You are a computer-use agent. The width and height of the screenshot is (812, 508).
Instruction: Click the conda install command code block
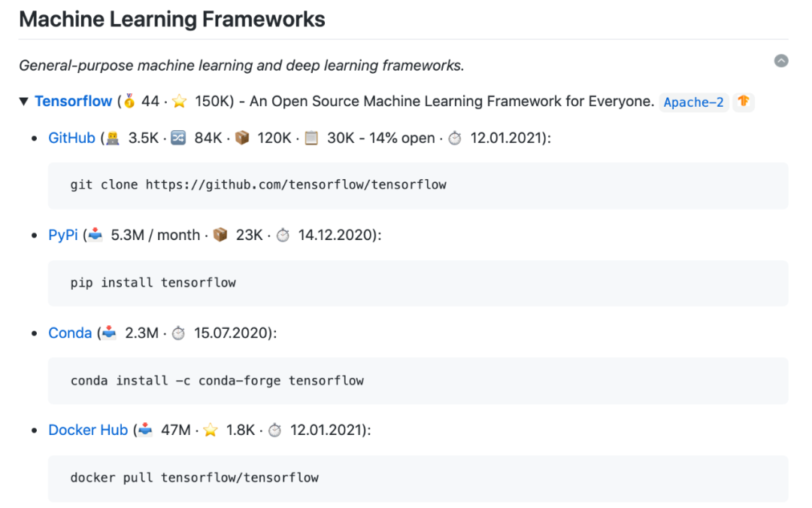click(x=419, y=381)
